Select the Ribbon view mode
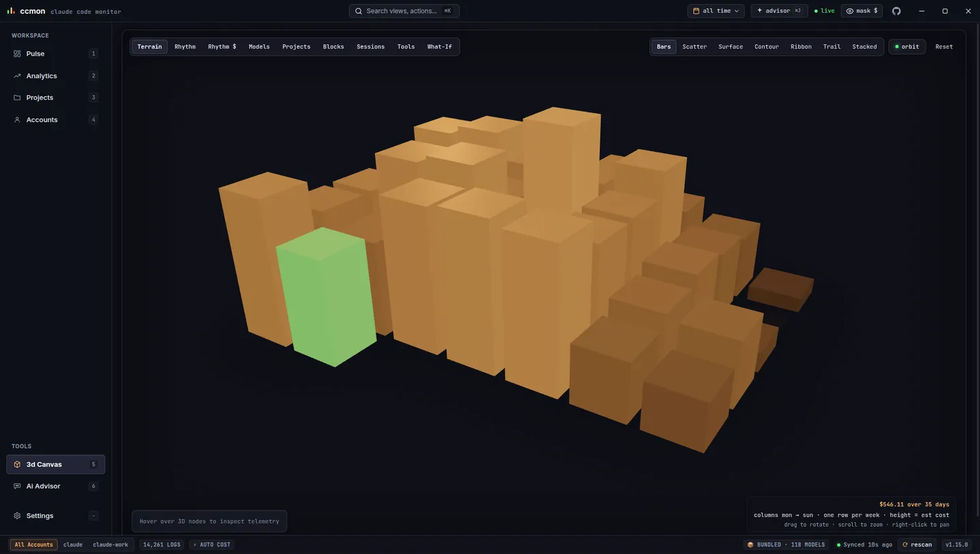Screen dimensions: 980x554 coord(801,47)
